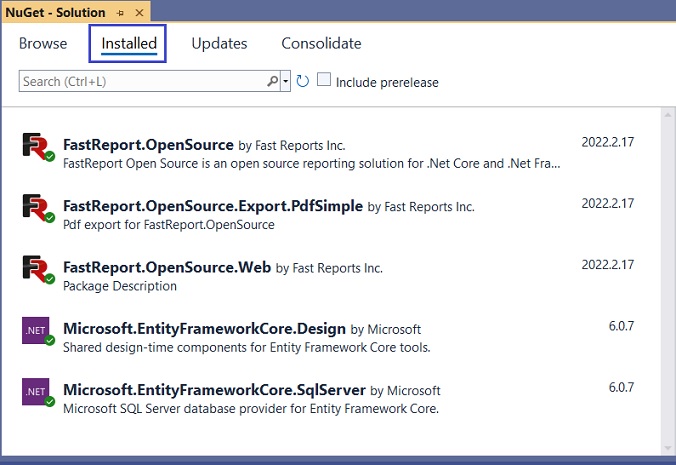The width and height of the screenshot is (676, 465).
Task: Click version 2022.2.17 of FastReport.OpenSource
Action: [x=607, y=142]
